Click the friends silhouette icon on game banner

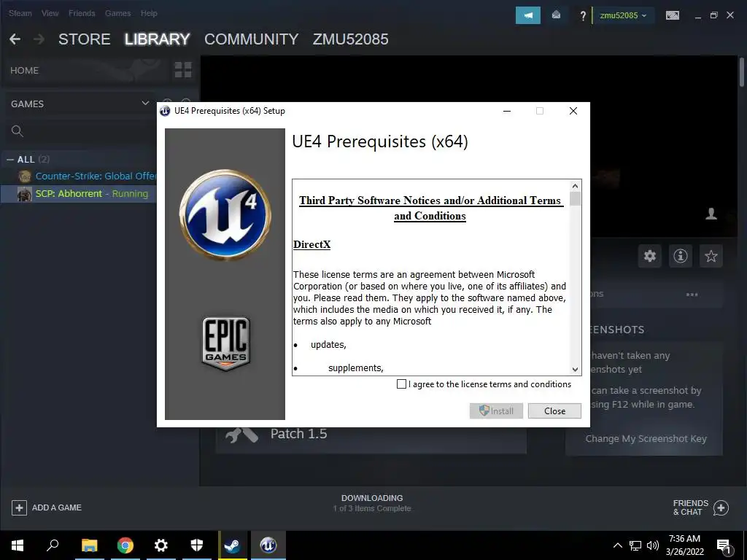[x=711, y=214]
